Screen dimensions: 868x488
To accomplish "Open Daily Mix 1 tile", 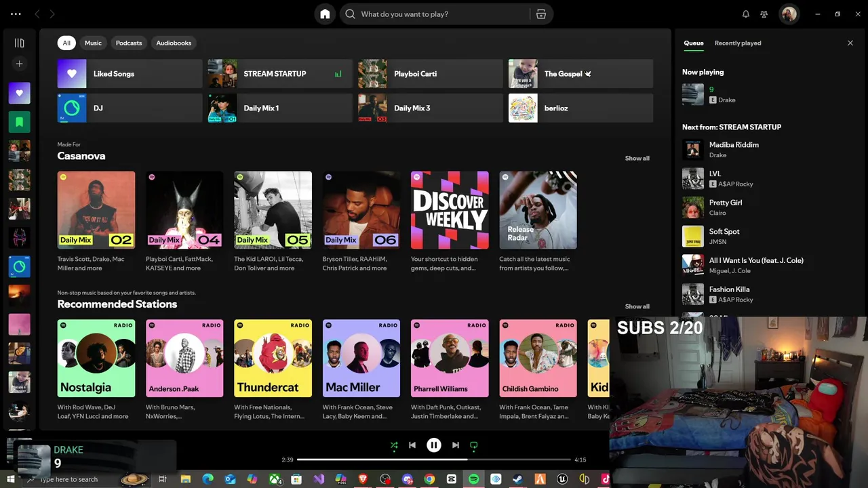I will [x=280, y=108].
